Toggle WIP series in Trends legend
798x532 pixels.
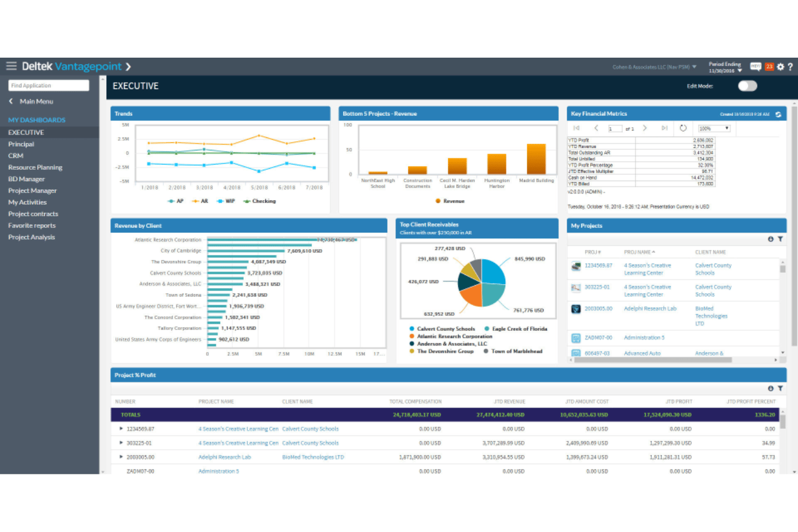click(225, 201)
